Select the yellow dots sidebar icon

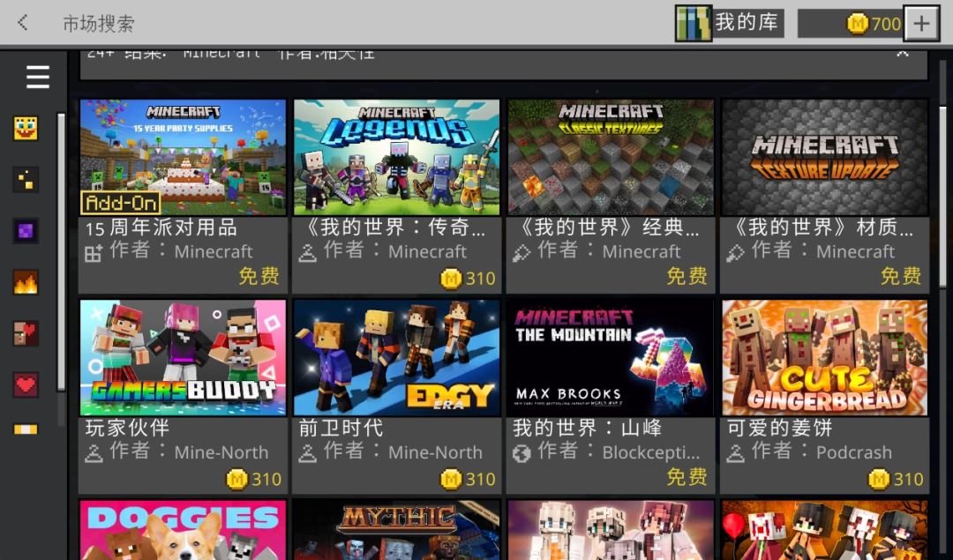tap(26, 180)
